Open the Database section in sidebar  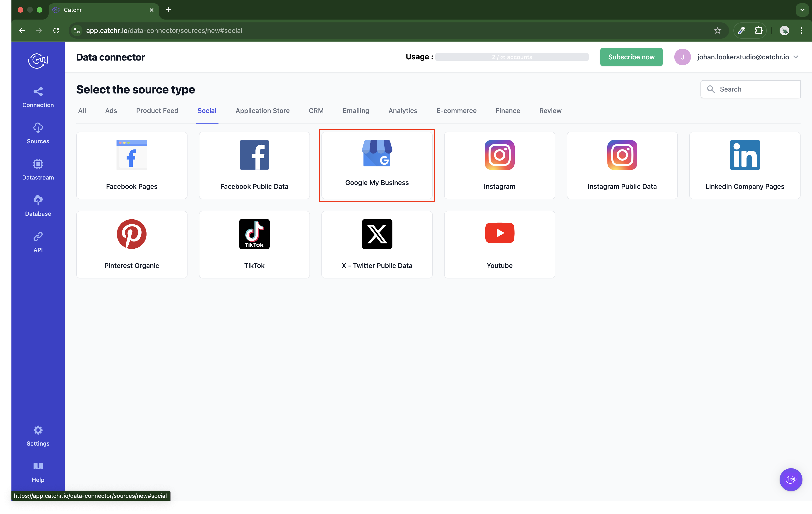click(x=38, y=206)
